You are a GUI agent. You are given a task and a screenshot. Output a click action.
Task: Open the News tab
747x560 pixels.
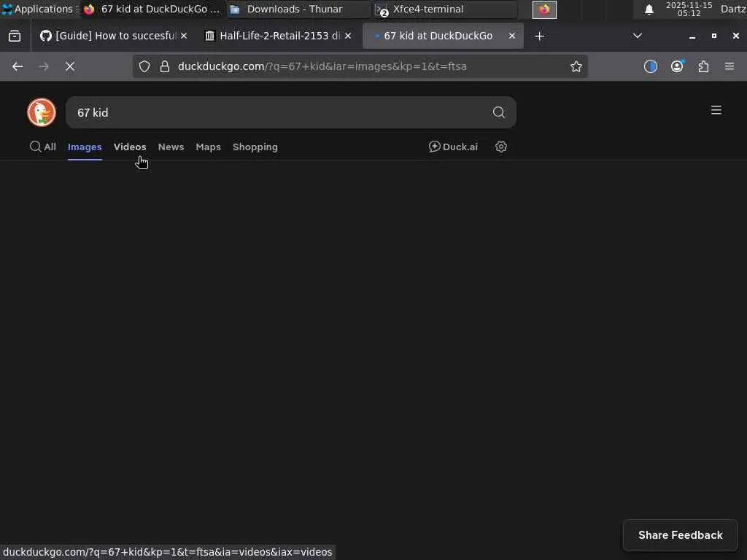tap(171, 147)
